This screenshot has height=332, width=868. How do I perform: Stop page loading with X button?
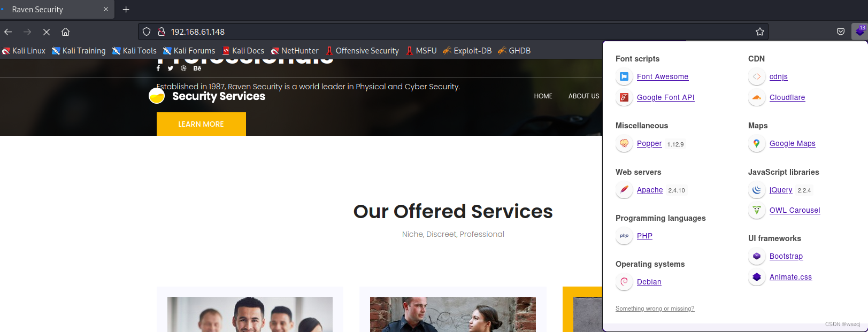tap(47, 32)
